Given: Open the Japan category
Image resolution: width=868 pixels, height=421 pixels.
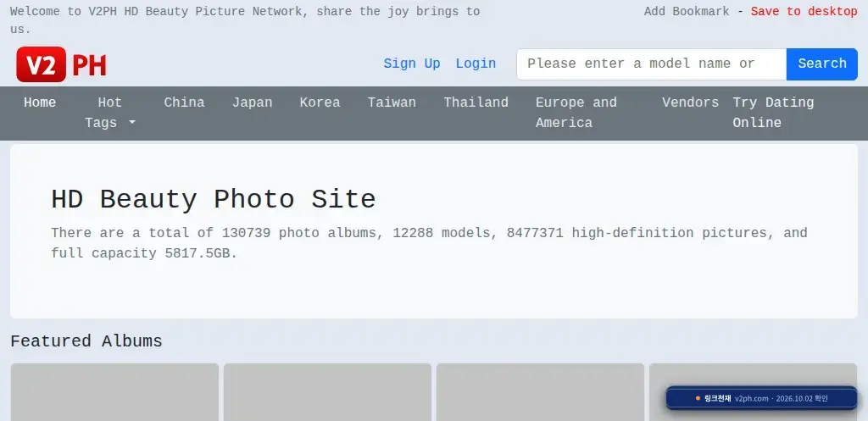Looking at the screenshot, I should pyautogui.click(x=252, y=102).
